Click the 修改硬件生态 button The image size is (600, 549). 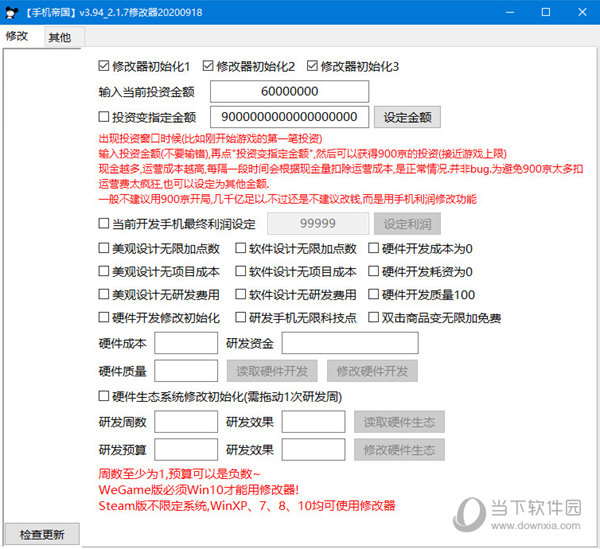399,450
